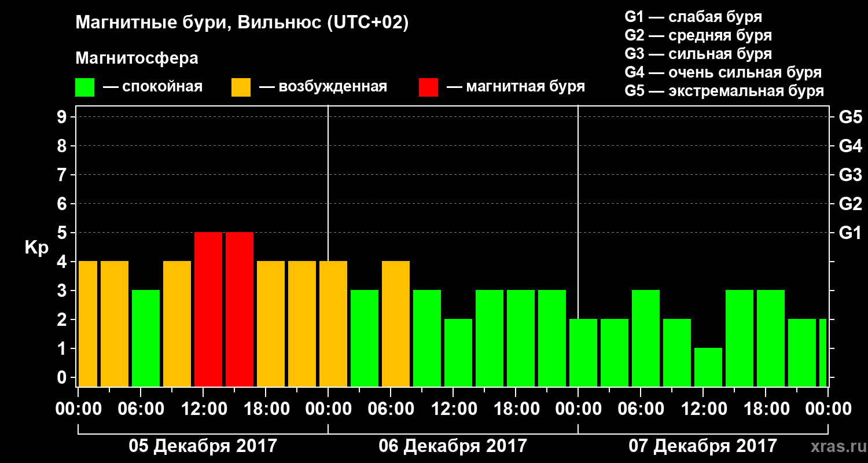Click the '— спокойная' legend label
This screenshot has width=868, height=463.
153,87
